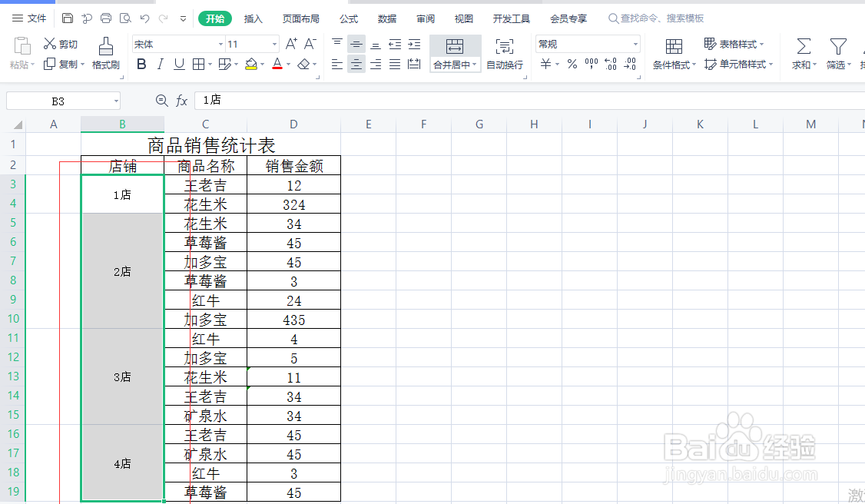
Task: Open Print Preview icon
Action: [125, 18]
